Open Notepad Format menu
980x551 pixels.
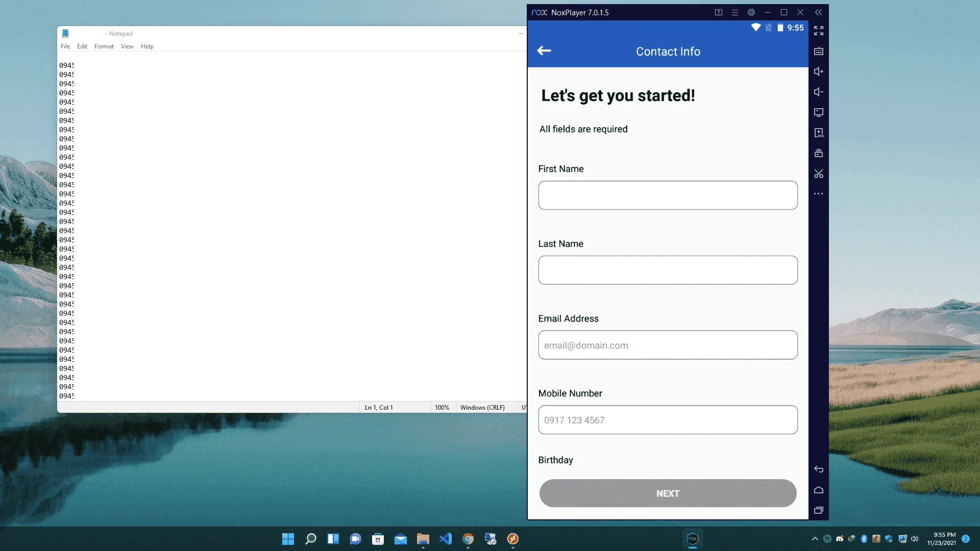tap(104, 46)
